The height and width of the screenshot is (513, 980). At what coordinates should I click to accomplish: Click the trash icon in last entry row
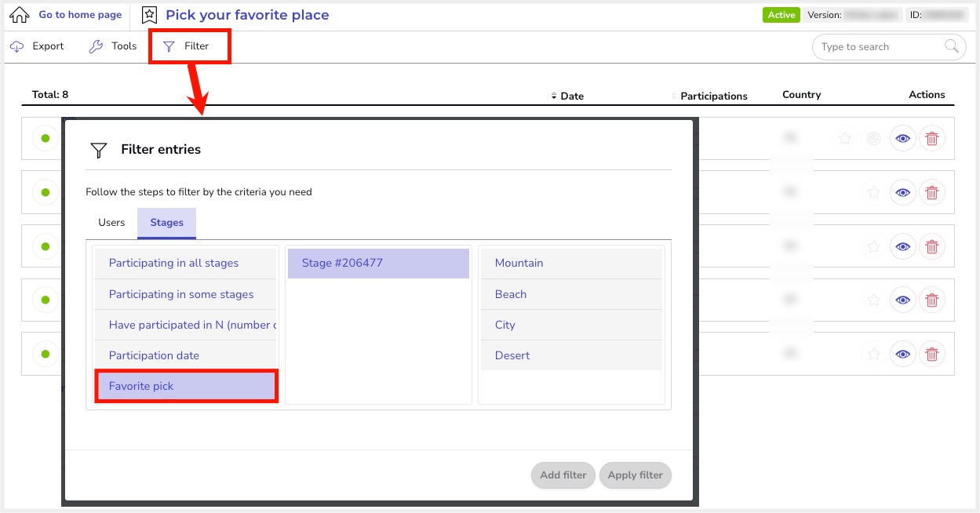click(931, 355)
